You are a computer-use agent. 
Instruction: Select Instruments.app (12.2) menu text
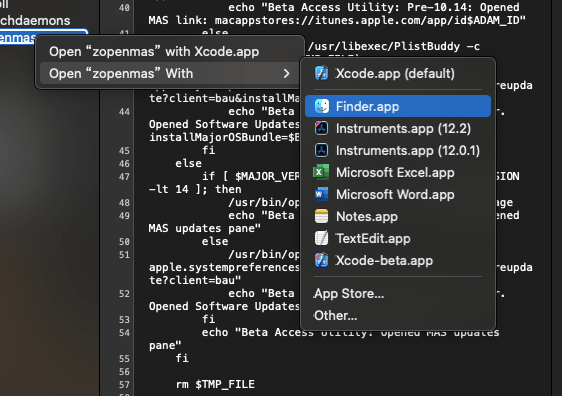point(403,128)
